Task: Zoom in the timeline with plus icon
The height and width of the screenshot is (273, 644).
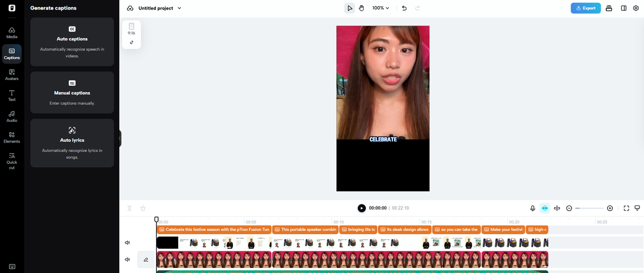Action: click(610, 208)
